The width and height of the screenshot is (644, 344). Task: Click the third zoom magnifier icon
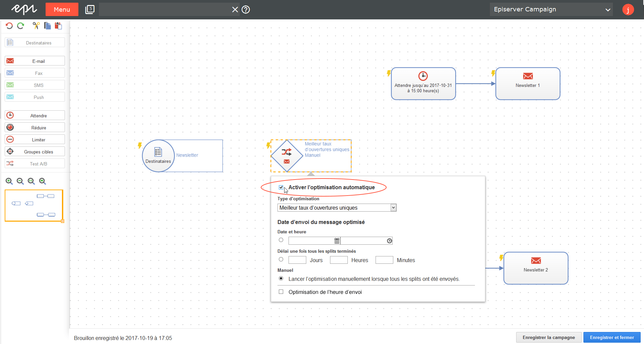31,181
